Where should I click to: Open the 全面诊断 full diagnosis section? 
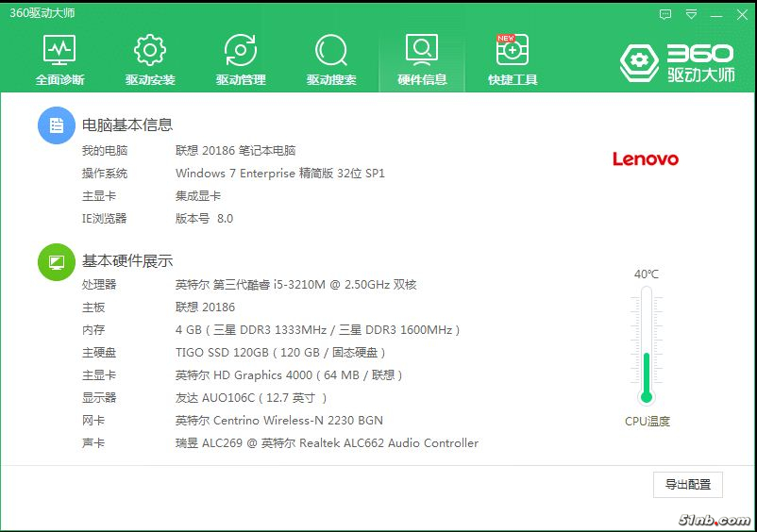pyautogui.click(x=59, y=60)
